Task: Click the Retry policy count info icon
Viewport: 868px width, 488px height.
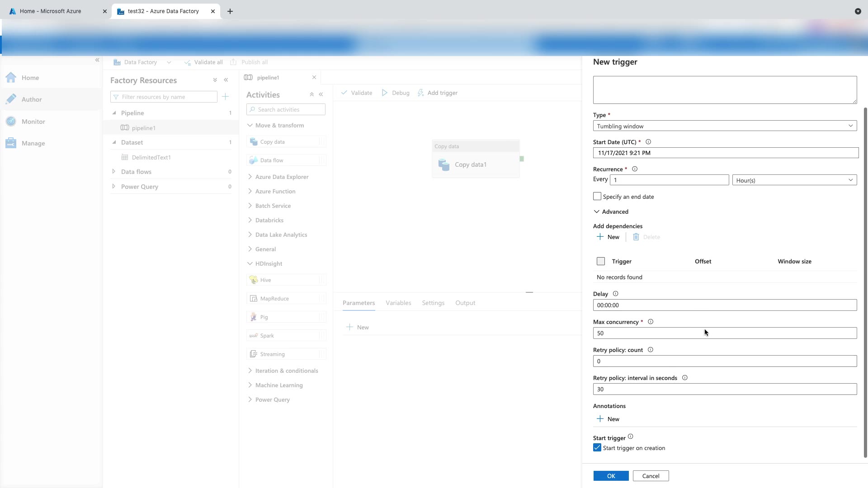Action: coord(651,350)
